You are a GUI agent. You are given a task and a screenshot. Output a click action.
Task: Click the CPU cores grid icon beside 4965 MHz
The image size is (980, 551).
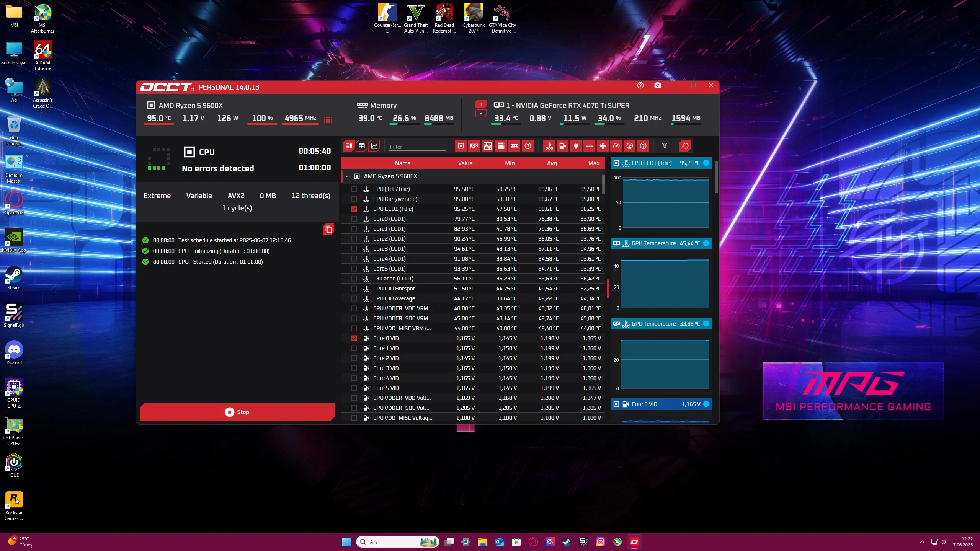click(x=328, y=120)
